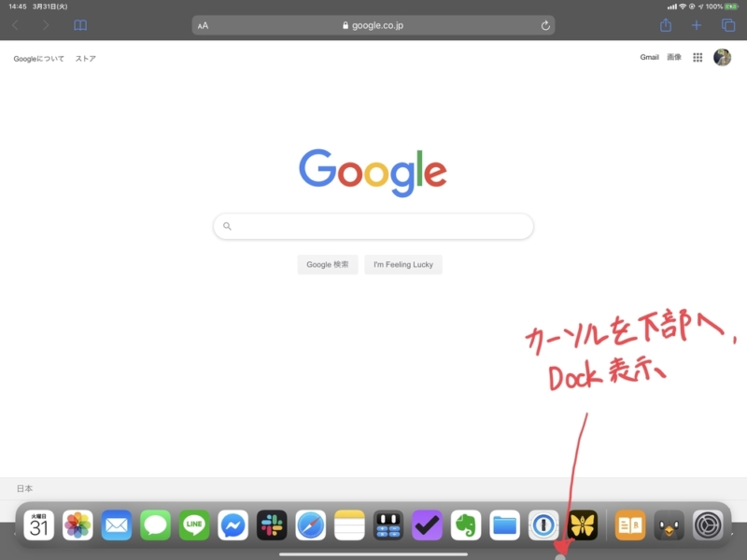Open Mail from the Dock
The height and width of the screenshot is (560, 747).
coord(116,525)
